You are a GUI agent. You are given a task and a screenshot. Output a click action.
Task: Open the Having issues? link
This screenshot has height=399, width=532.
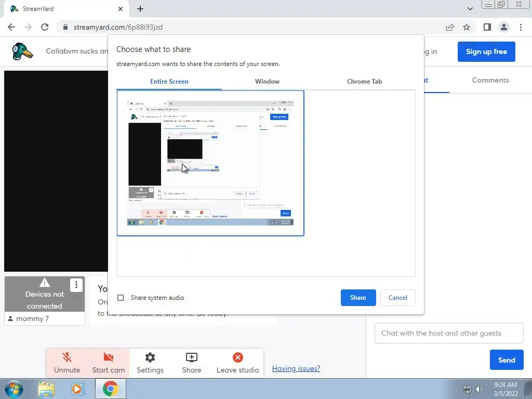click(x=296, y=368)
